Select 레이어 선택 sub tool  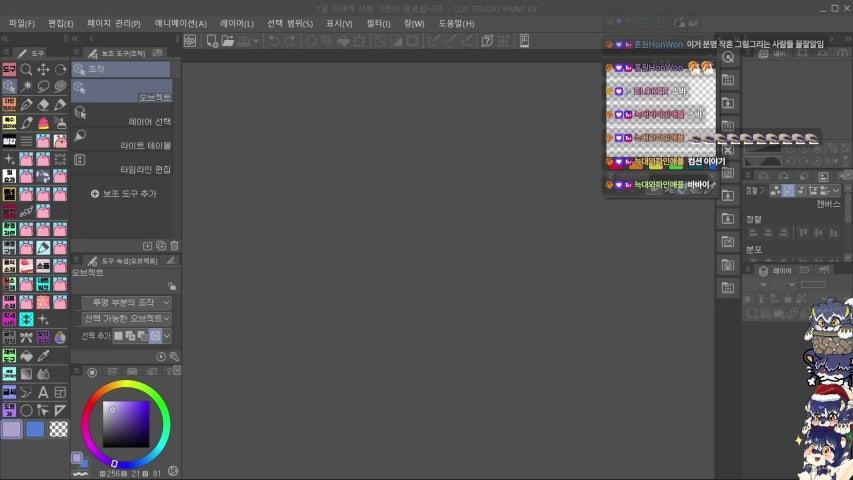122,115
